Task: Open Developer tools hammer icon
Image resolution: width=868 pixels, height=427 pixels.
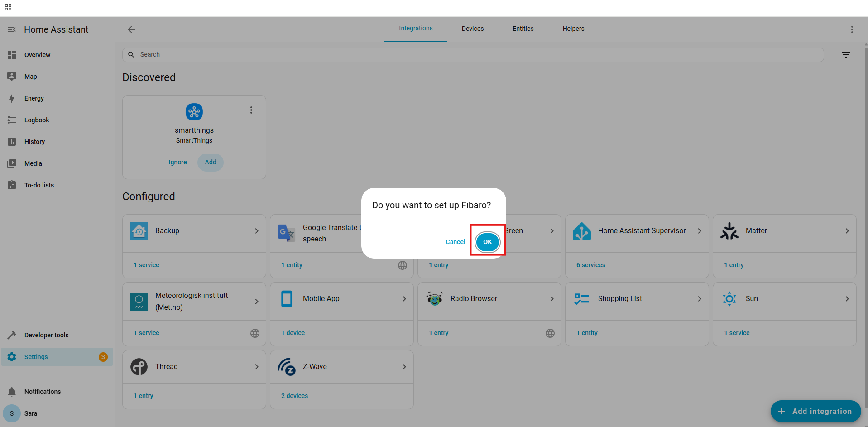Action: (x=12, y=335)
